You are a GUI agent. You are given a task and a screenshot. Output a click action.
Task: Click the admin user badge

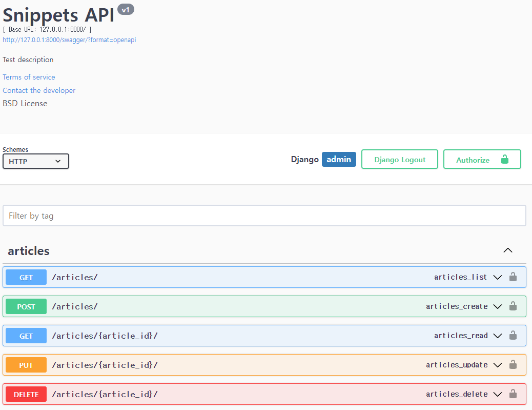339,159
